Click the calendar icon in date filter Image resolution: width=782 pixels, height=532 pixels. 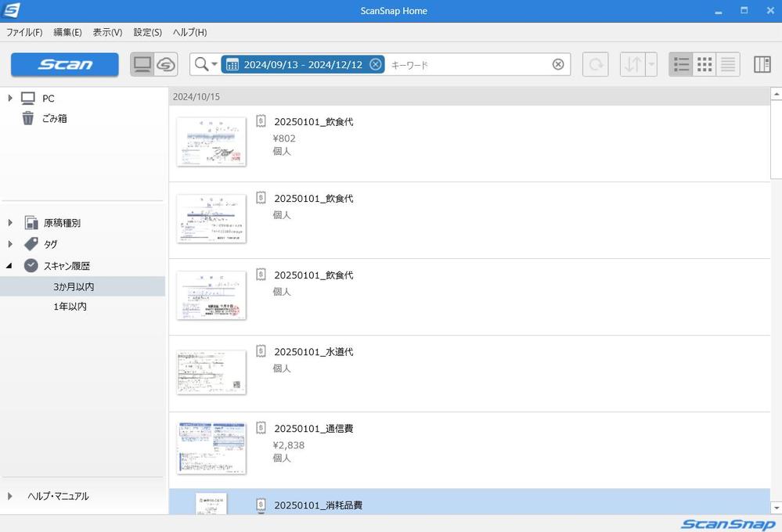pyautogui.click(x=232, y=64)
